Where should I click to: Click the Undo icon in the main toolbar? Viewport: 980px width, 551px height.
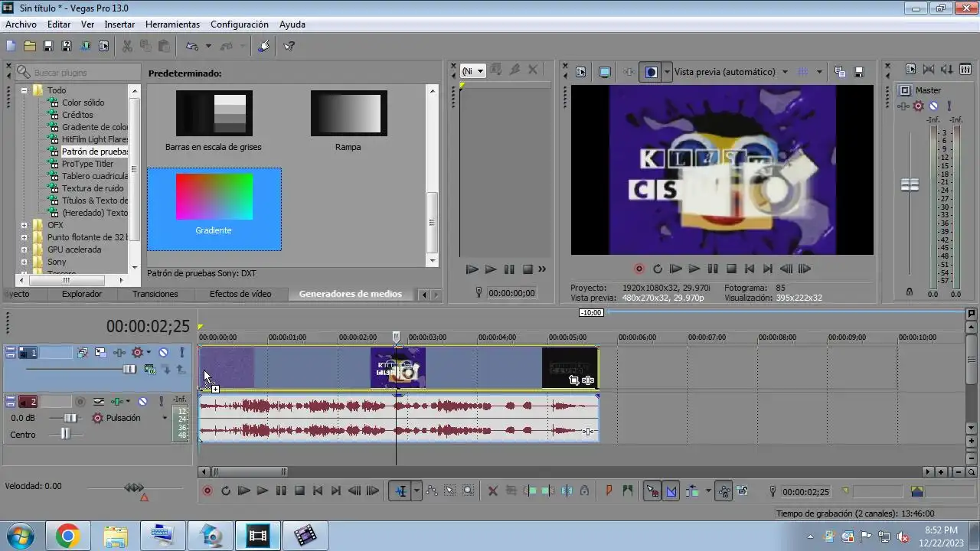pos(192,46)
